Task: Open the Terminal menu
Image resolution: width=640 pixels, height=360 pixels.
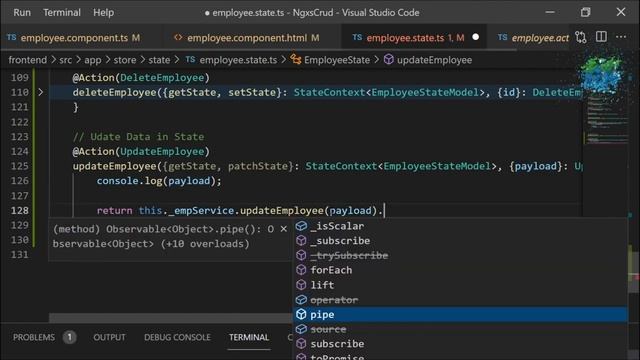Action: (x=62, y=13)
